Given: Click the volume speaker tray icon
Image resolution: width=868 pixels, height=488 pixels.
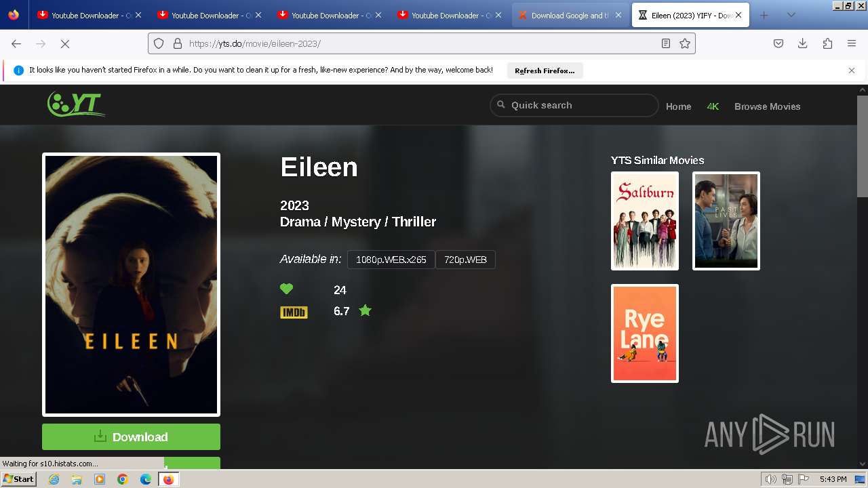Looking at the screenshot, I should [x=771, y=479].
